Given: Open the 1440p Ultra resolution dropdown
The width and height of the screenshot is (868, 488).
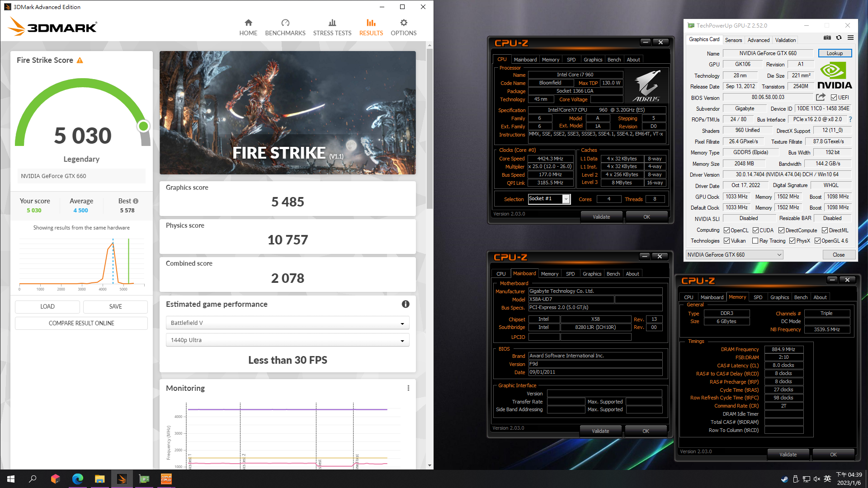Looking at the screenshot, I should tap(288, 340).
